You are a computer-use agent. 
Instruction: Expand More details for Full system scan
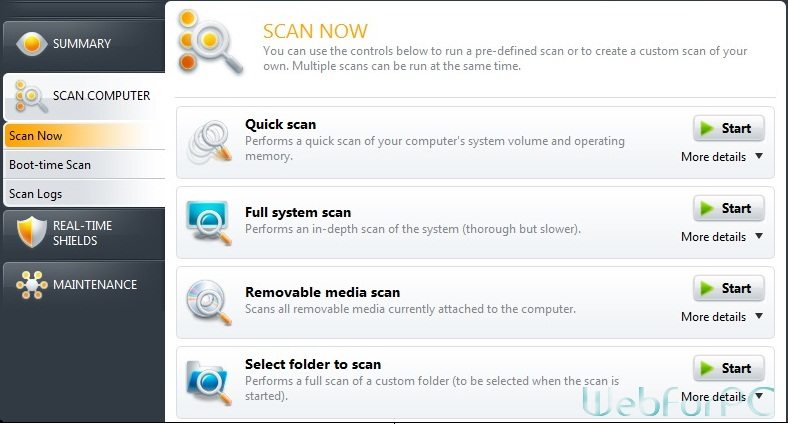(722, 237)
